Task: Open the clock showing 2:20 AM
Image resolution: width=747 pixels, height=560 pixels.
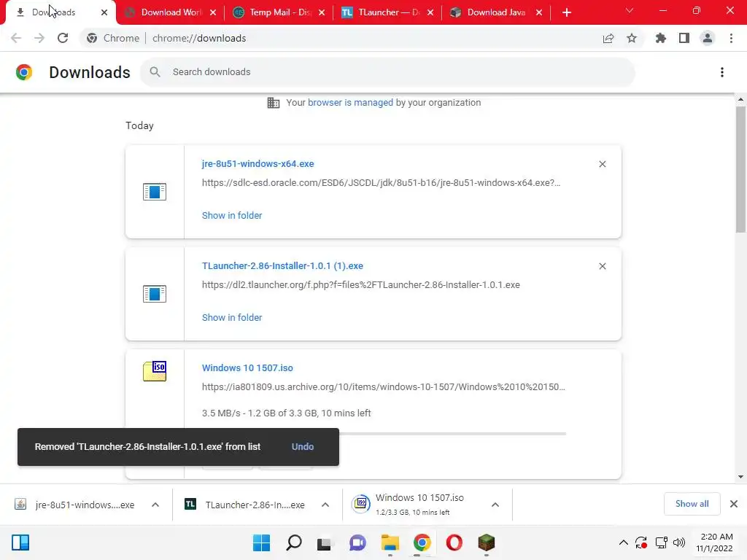Action: (x=715, y=542)
